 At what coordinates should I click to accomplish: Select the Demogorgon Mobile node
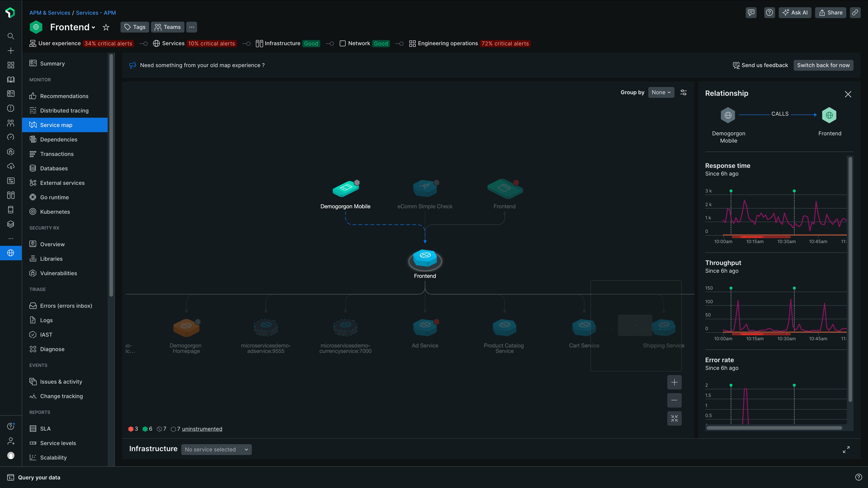[x=345, y=189]
